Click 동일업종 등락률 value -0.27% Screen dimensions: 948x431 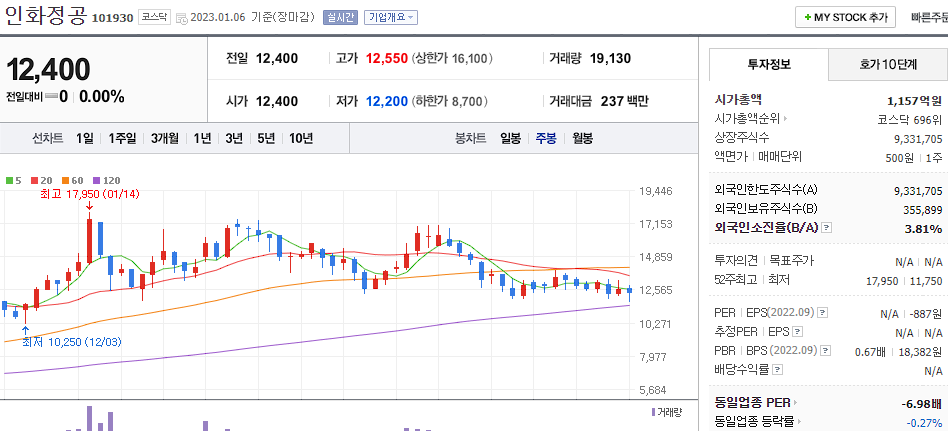pos(924,422)
